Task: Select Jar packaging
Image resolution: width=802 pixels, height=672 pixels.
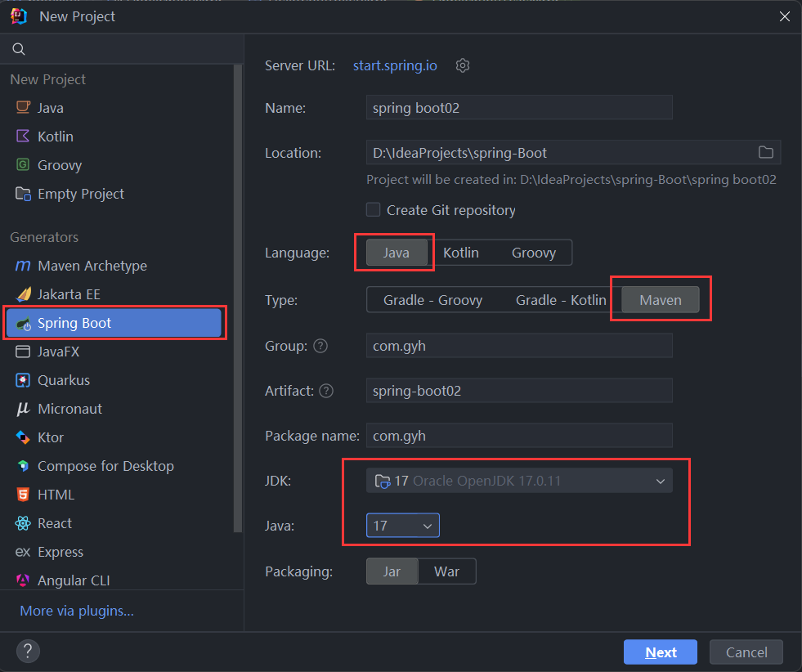Action: 392,571
